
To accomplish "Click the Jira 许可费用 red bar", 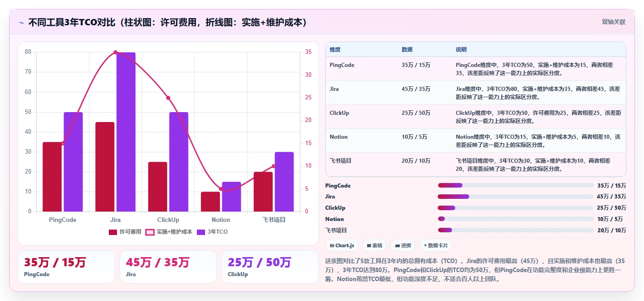I will 105,167.
